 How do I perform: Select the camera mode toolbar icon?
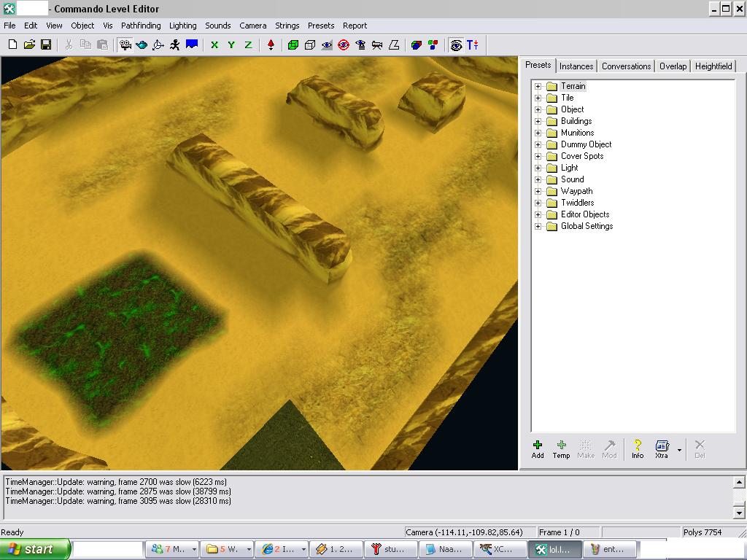point(125,45)
